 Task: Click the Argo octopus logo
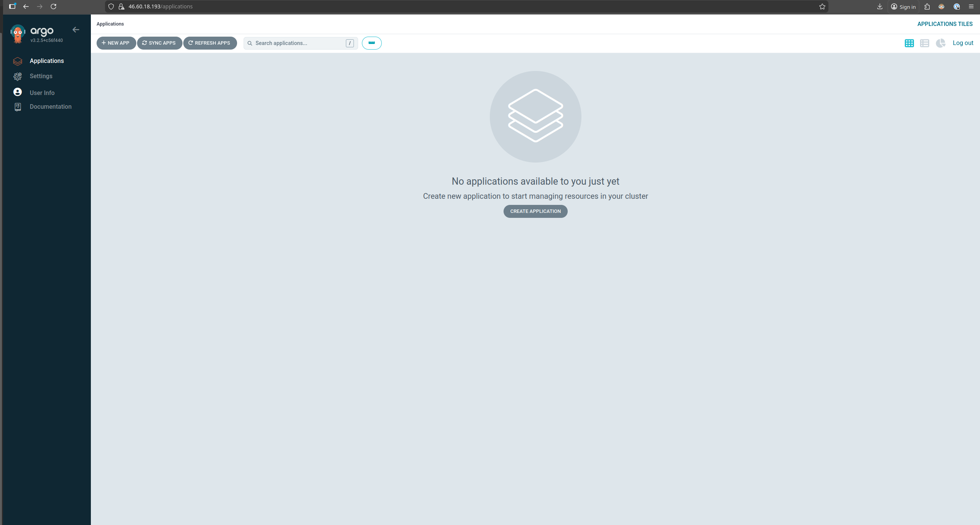coord(18,34)
